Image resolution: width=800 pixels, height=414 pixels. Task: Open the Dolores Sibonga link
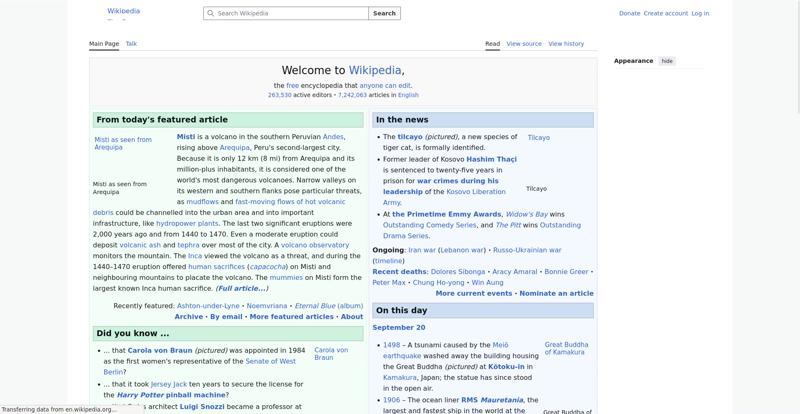[458, 272]
